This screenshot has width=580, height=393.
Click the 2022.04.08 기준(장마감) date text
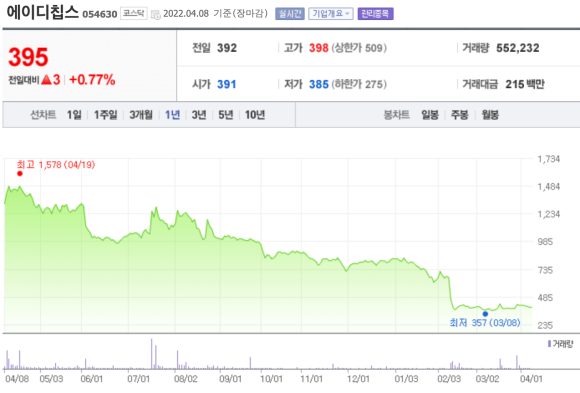pyautogui.click(x=215, y=14)
